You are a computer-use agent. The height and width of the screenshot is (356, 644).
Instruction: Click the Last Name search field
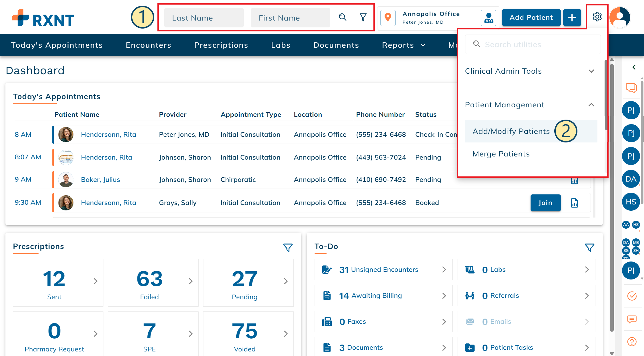(x=204, y=18)
